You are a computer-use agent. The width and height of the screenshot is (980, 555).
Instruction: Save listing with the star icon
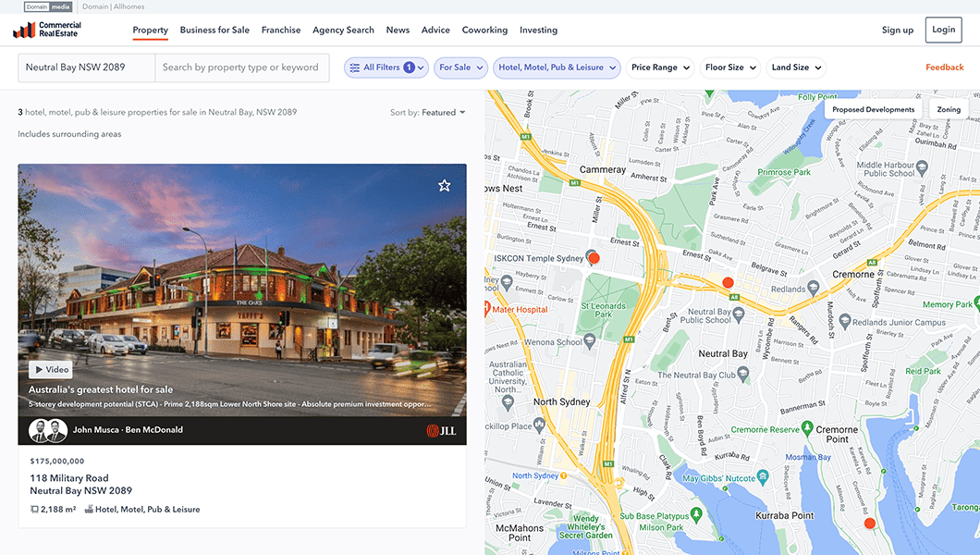click(x=445, y=186)
